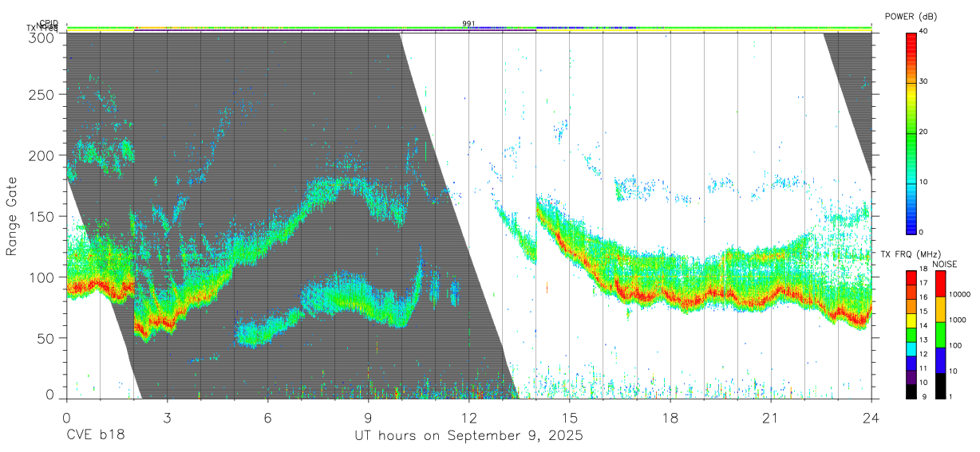Click the 24 hour tick on the UT axis
This screenshot has height=452, width=980.
point(871,417)
